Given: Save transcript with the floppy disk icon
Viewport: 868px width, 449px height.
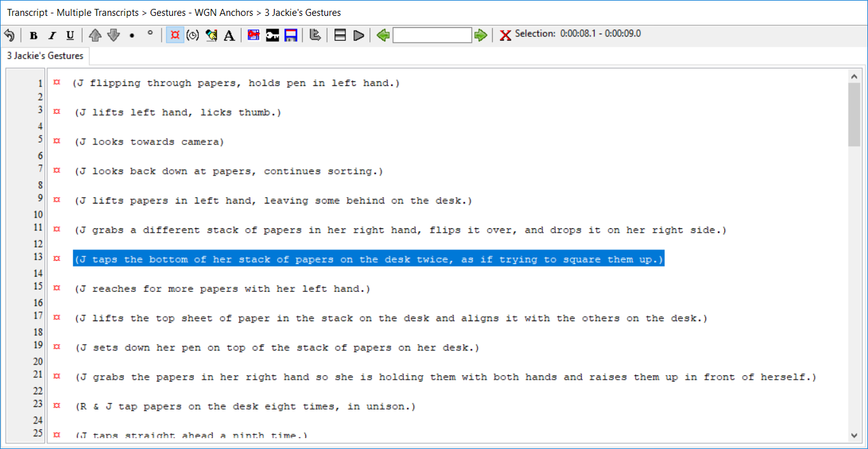Looking at the screenshot, I should click(291, 36).
